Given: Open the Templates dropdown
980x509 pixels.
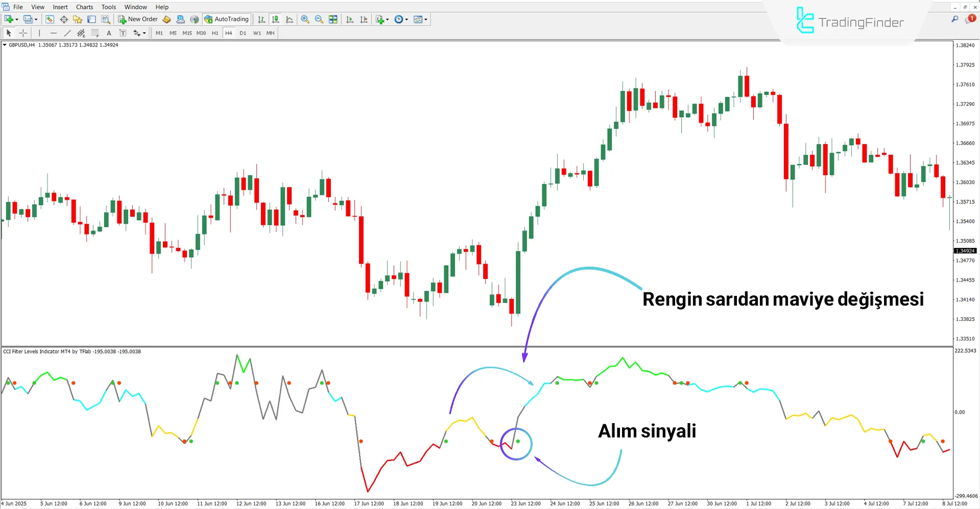Looking at the screenshot, I should click(418, 19).
